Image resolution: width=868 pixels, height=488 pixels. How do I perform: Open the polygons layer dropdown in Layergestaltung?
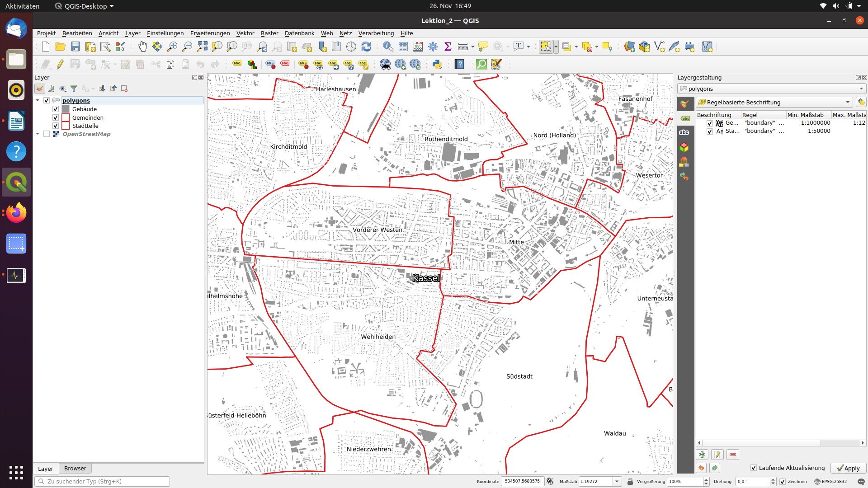click(x=772, y=89)
